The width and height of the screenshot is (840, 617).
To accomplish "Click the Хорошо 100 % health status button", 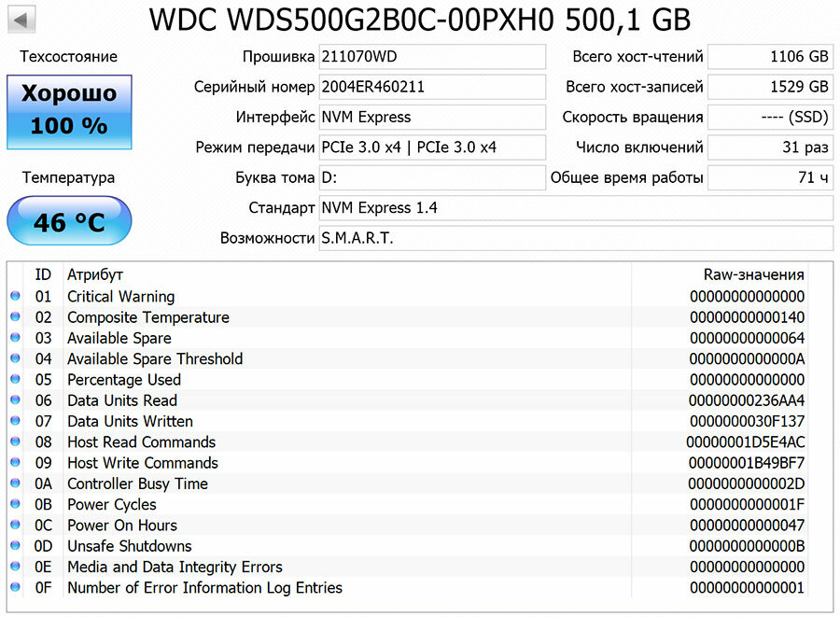I will 69,111.
